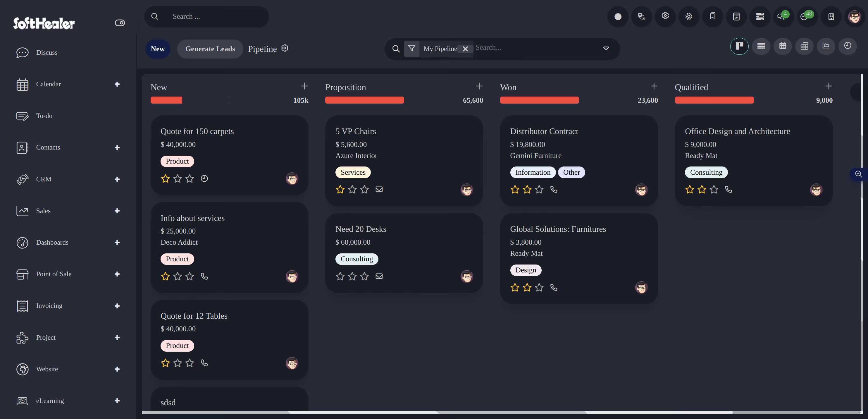Click the stacked server bars icon

(759, 16)
